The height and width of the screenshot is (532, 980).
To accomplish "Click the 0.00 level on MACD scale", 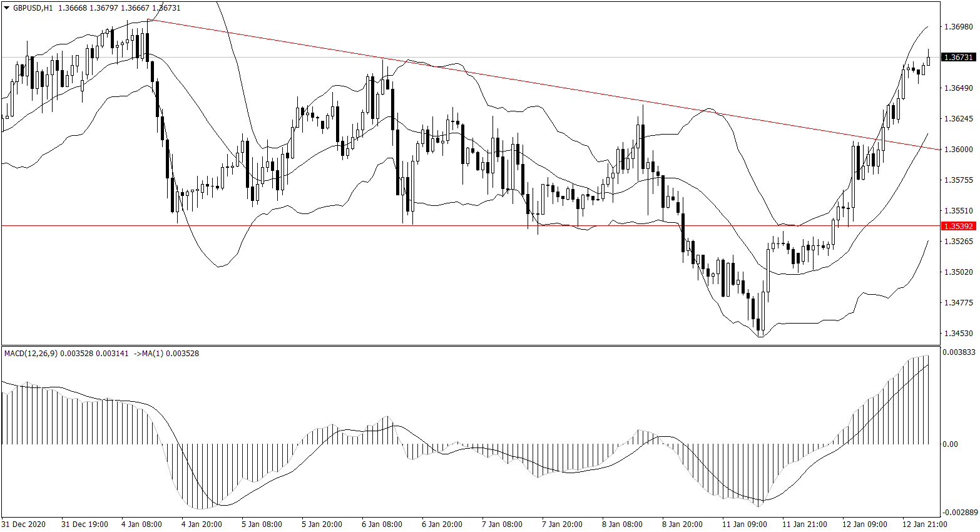I will (x=950, y=444).
